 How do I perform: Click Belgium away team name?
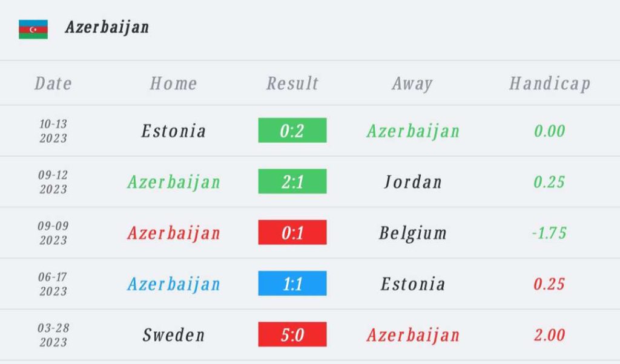coord(413,233)
